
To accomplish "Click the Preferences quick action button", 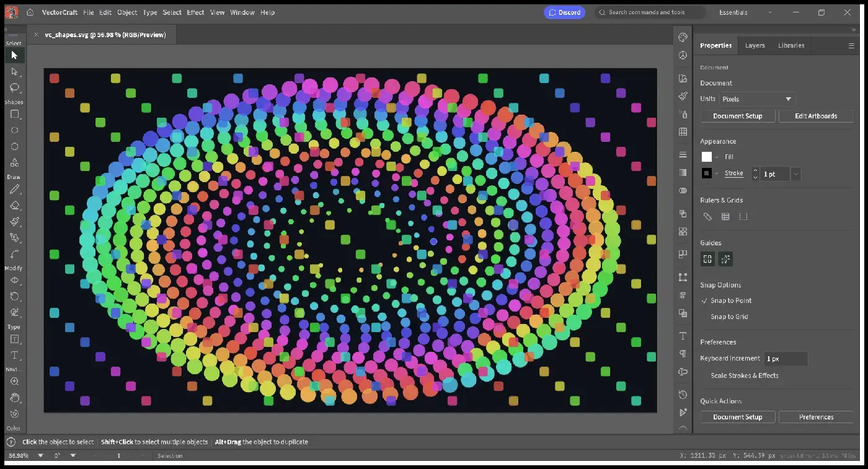I will pos(816,417).
